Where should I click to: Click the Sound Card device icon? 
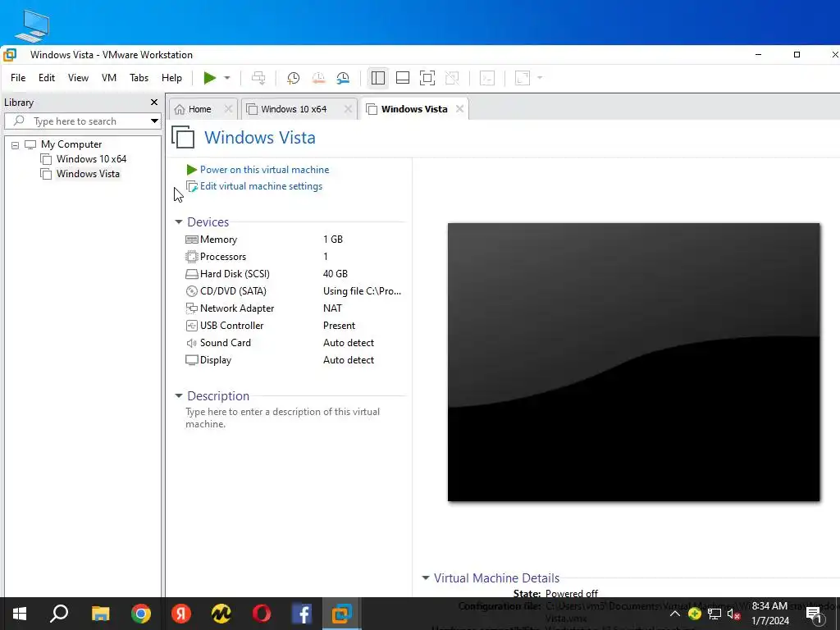(191, 343)
